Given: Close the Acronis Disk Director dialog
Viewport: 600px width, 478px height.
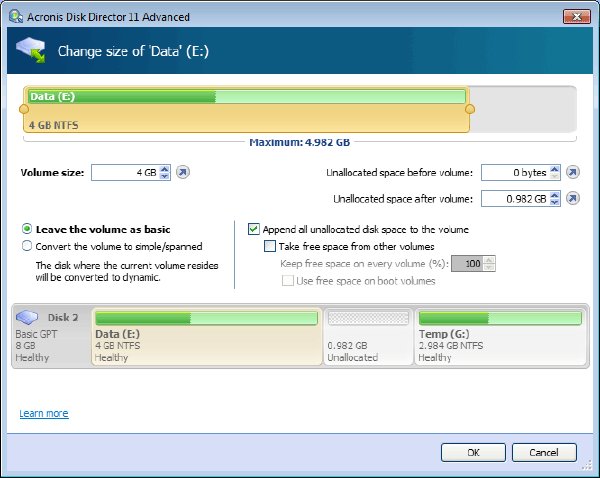Looking at the screenshot, I should [576, 16].
